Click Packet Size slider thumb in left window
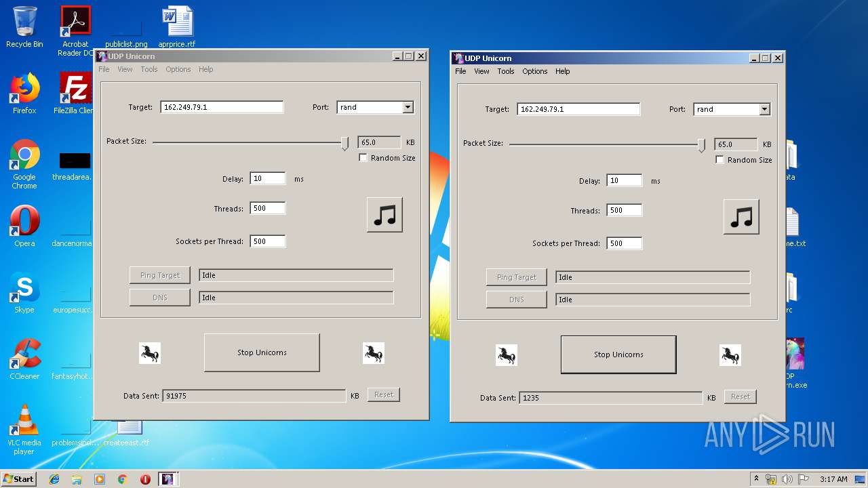This screenshot has height=488, width=868. pos(344,143)
